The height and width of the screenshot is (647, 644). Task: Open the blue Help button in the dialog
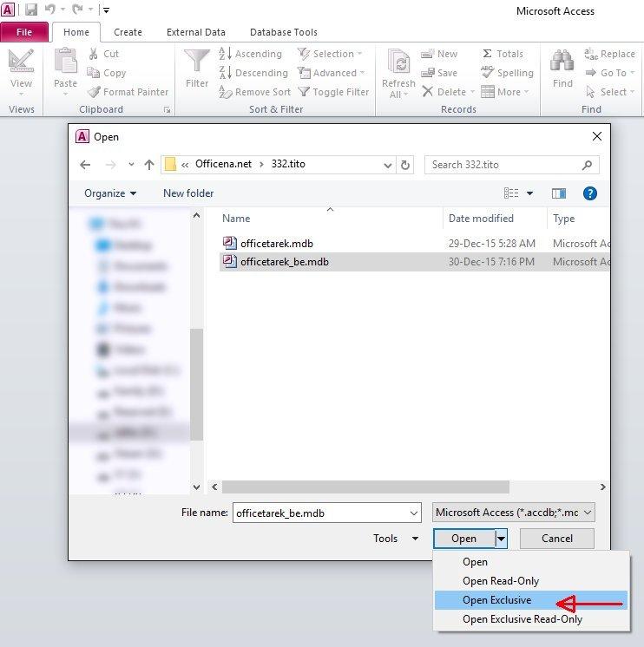[x=590, y=193]
